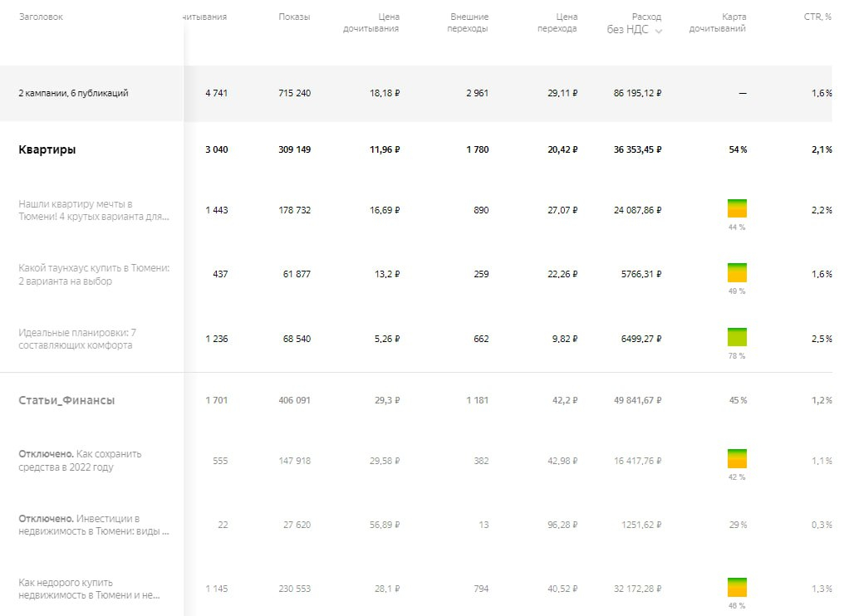The height and width of the screenshot is (616, 849).
Task: Click the Цена дочитывания column header
Action: click(x=371, y=22)
